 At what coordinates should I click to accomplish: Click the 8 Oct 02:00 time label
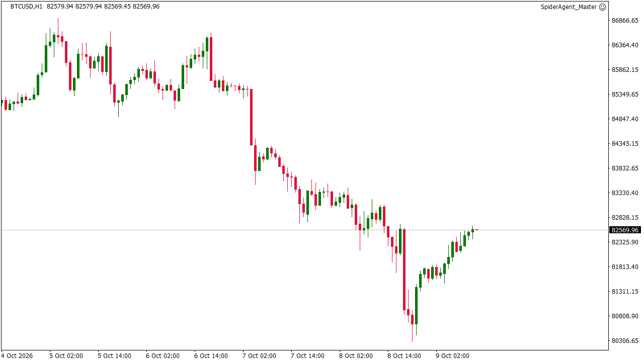tap(356, 356)
